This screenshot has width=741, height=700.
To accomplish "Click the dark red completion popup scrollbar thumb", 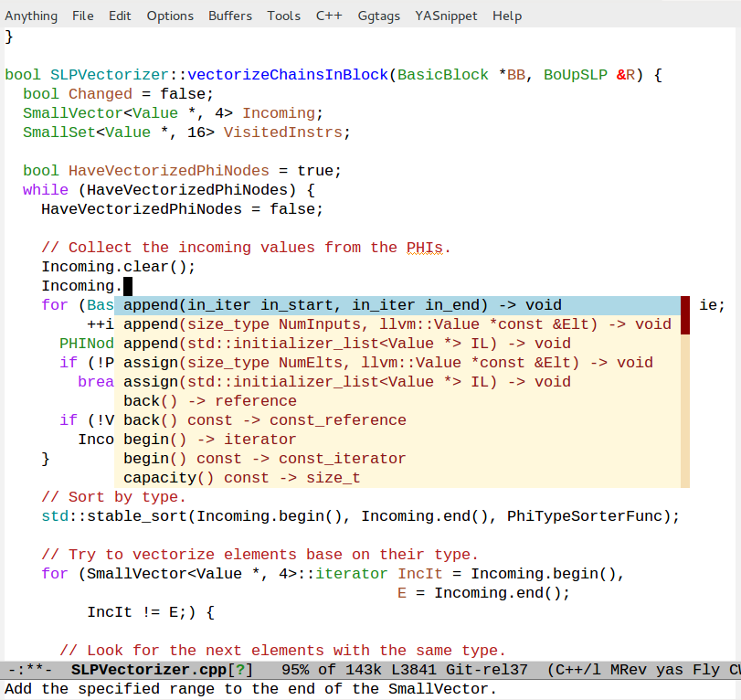I will tap(685, 315).
